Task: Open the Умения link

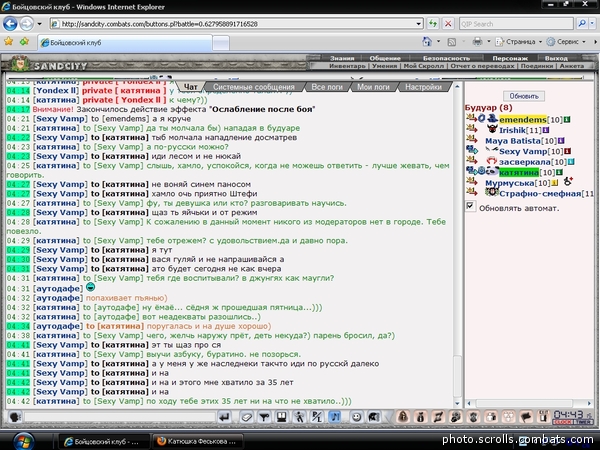Action: (384, 66)
